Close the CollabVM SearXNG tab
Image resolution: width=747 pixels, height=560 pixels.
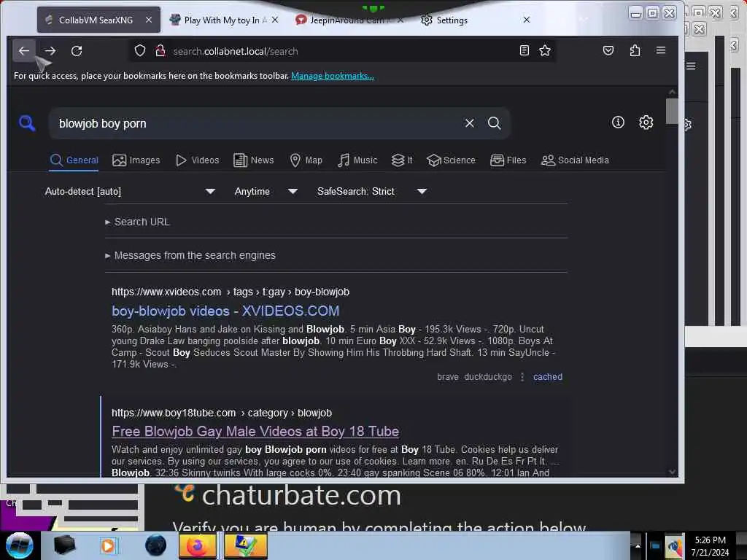pos(149,20)
